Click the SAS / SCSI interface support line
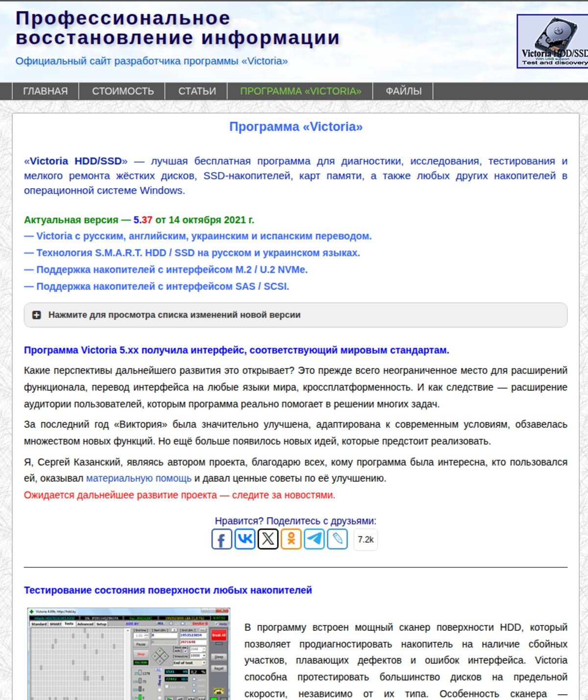Image resolution: width=588 pixels, height=700 pixels. coord(157,286)
